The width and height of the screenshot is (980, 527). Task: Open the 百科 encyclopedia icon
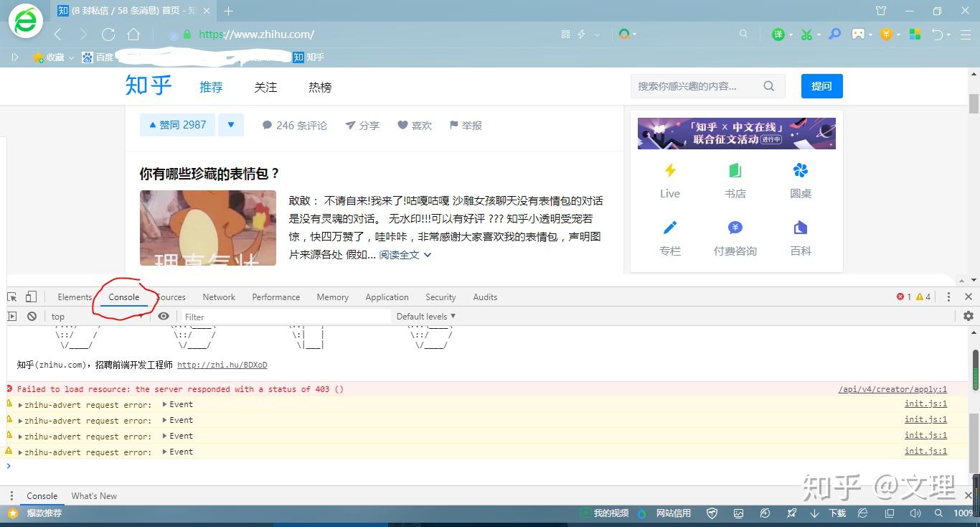(x=801, y=228)
